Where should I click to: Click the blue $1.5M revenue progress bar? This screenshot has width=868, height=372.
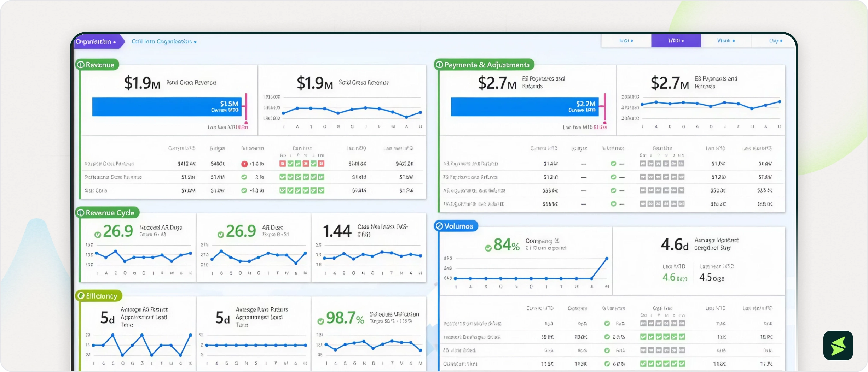167,107
